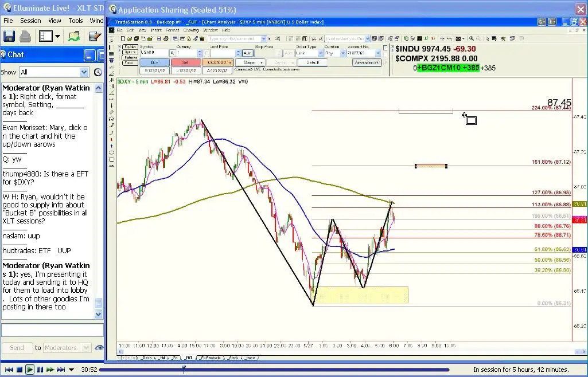Open the layout window icon in Elluminate toolbar
Screen dimensions: 588x377
(46, 36)
